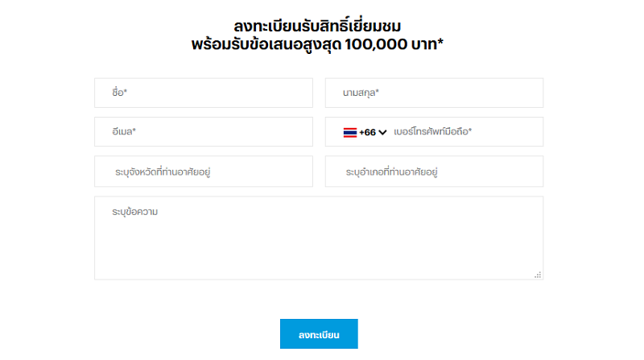Click the asterisk after ชื่อ placeholder
Screen dimensions: 644x360
[126, 92]
